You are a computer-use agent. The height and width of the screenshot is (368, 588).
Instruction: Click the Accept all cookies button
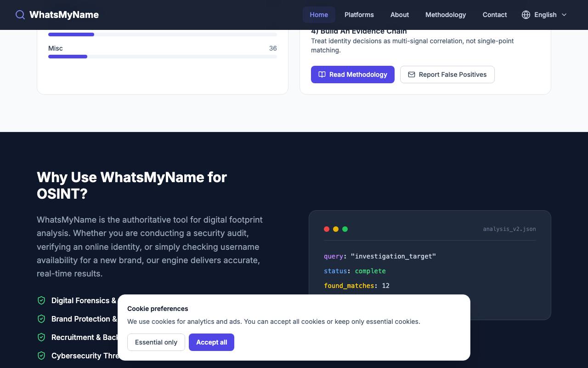(211, 342)
